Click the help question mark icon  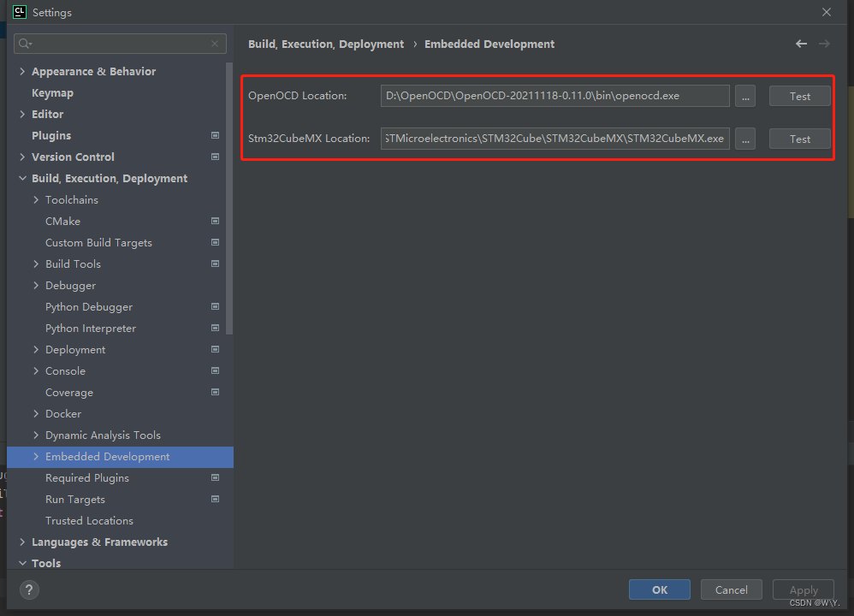pyautogui.click(x=28, y=589)
